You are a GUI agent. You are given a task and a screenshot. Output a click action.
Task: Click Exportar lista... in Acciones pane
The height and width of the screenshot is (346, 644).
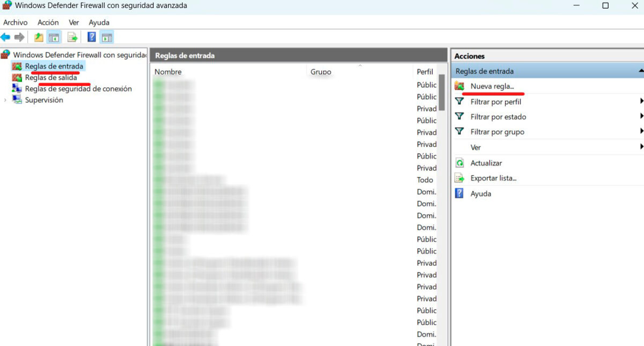[493, 178]
